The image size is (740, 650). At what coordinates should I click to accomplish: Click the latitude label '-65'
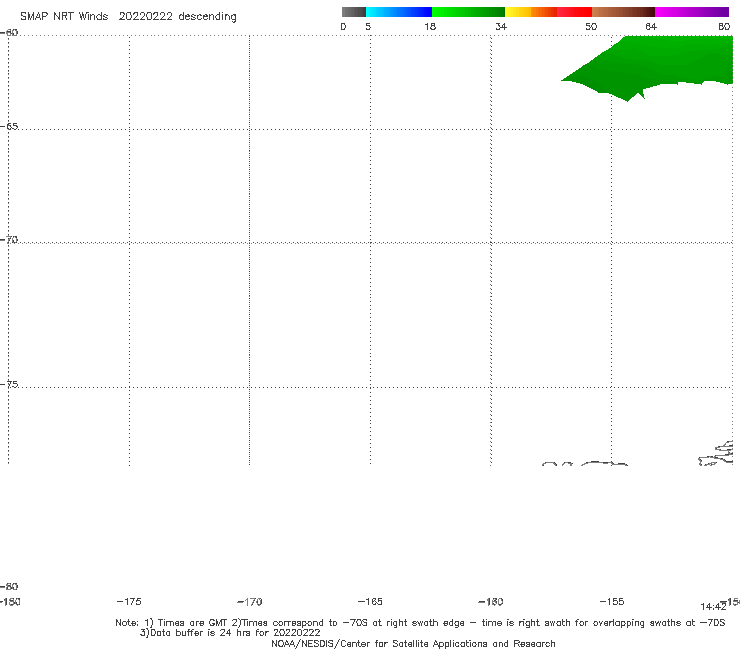point(9,127)
